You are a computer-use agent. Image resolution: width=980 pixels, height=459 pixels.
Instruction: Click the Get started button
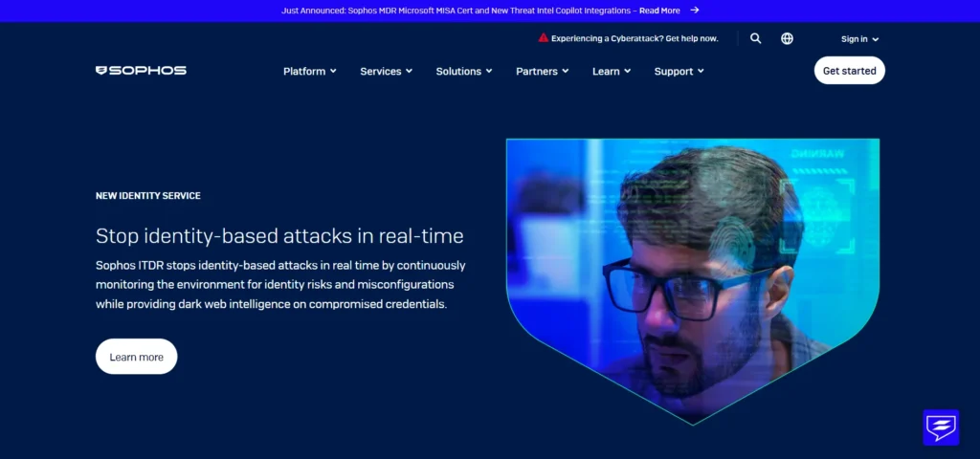[x=850, y=71]
